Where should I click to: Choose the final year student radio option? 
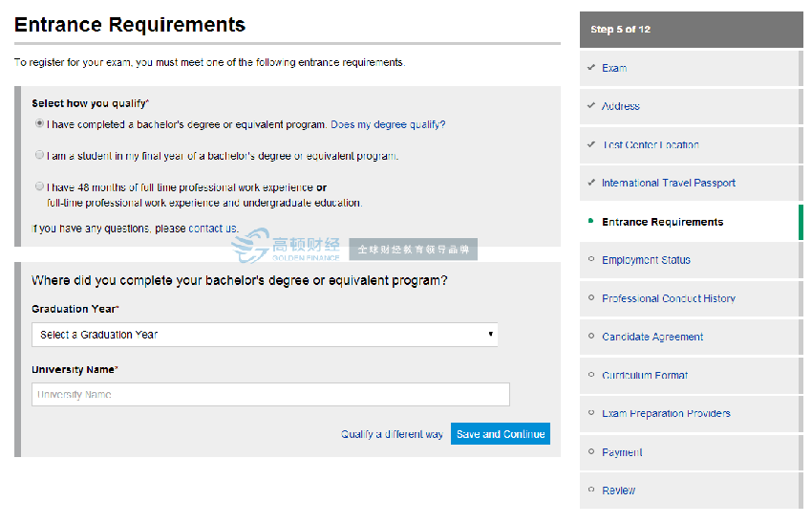pos(39,155)
